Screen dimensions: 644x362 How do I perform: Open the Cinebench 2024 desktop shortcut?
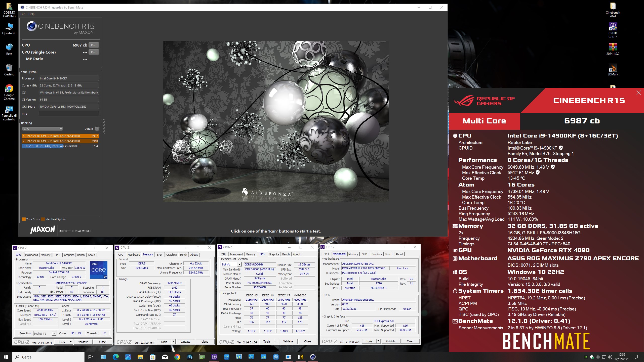coord(613,10)
